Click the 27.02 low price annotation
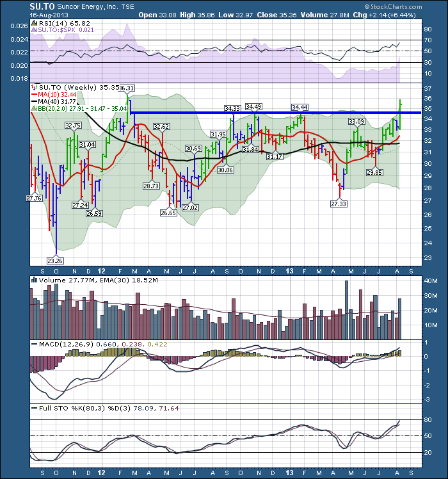Image resolution: width=448 pixels, height=479 pixels. tap(190, 207)
